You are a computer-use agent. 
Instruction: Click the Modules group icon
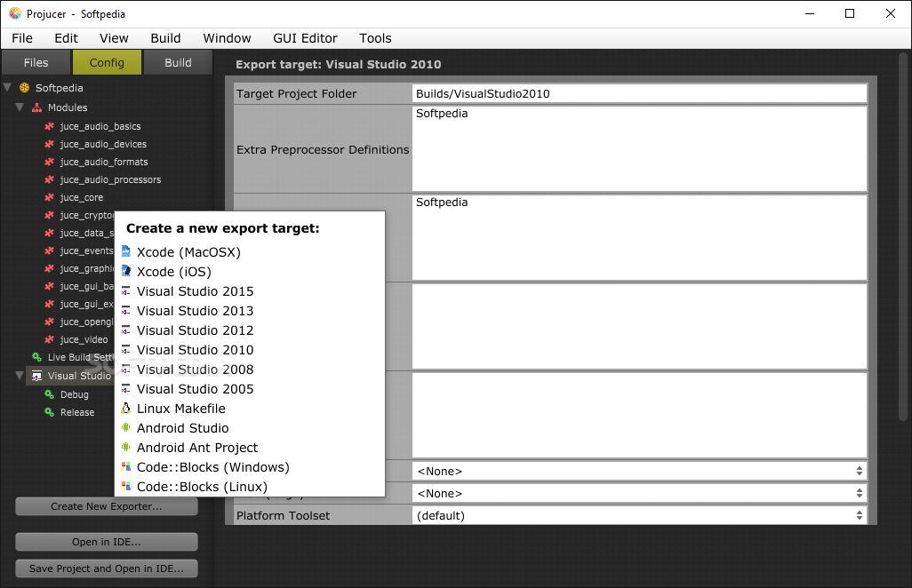(36, 107)
